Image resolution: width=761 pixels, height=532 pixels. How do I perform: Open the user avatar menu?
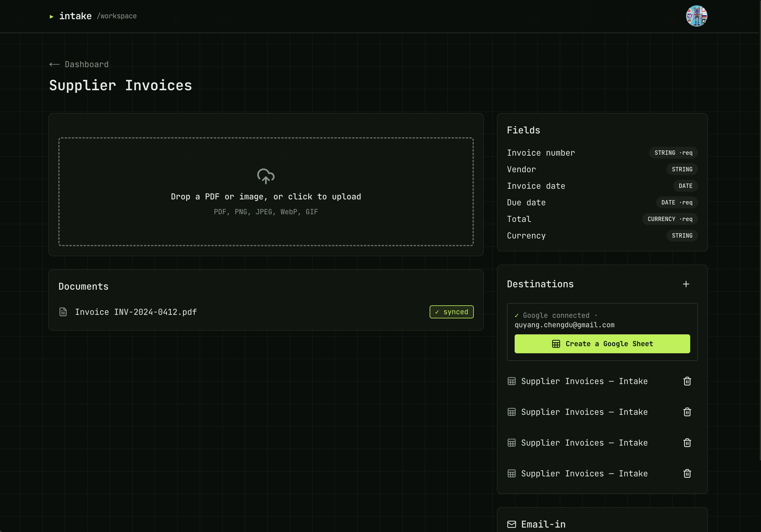click(x=696, y=16)
